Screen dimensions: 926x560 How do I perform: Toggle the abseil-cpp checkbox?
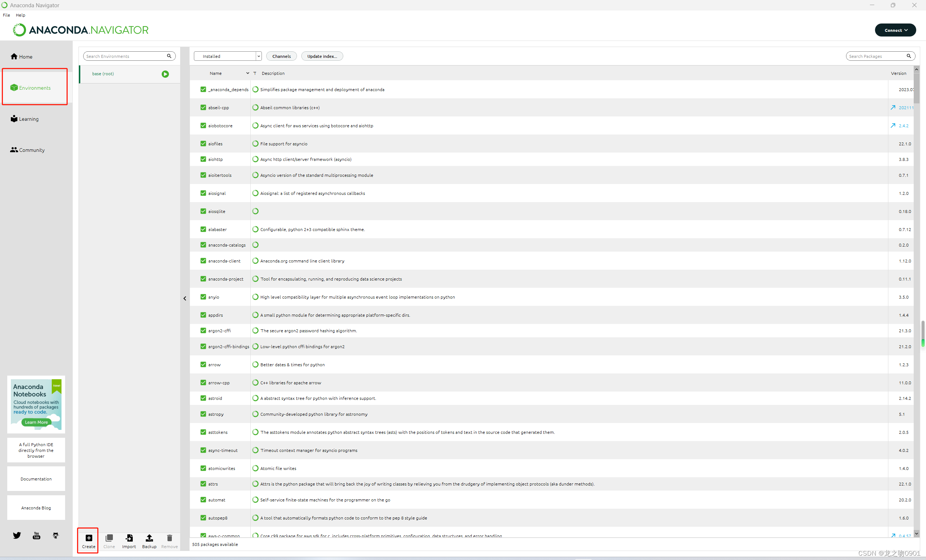pos(203,107)
